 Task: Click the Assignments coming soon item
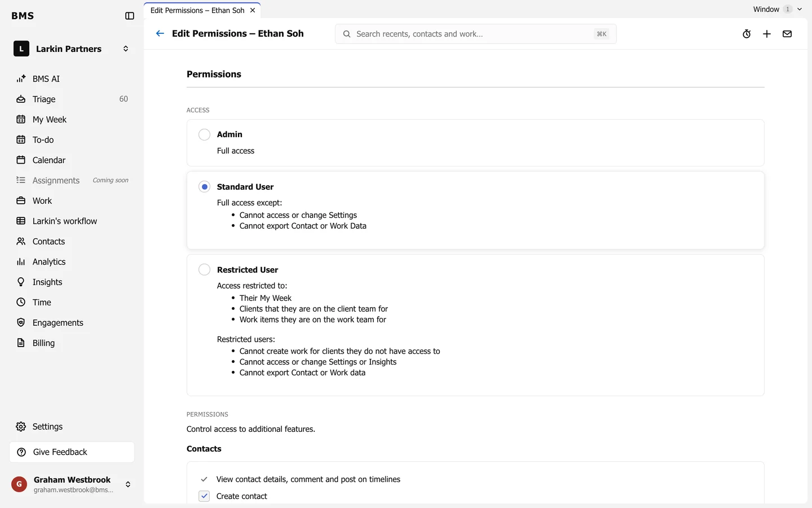(72, 180)
